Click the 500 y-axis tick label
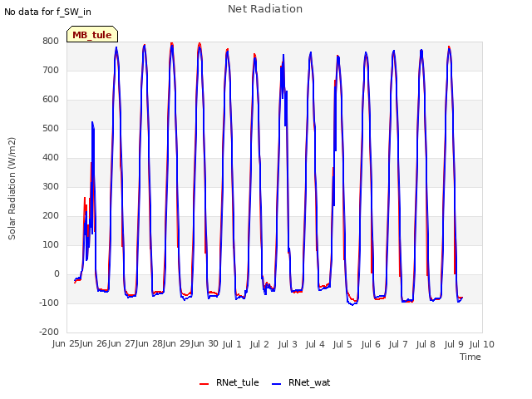Screen dimensions: 532x399 [x=51, y=129]
